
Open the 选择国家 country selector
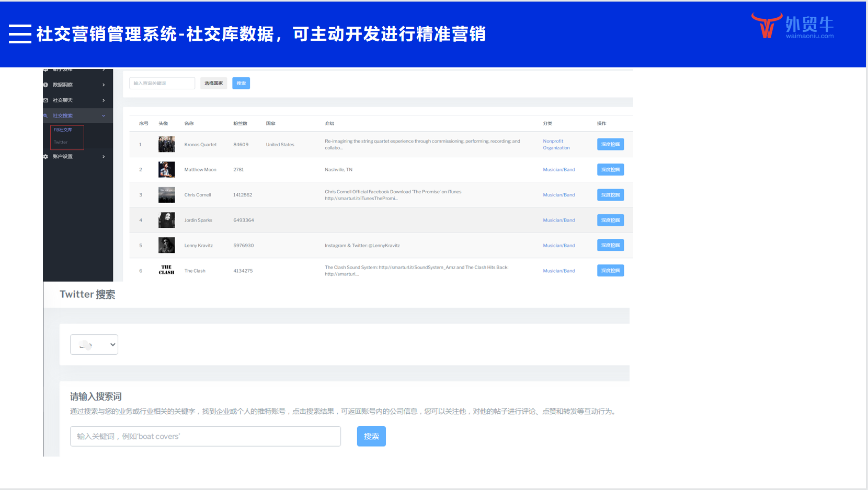(213, 83)
